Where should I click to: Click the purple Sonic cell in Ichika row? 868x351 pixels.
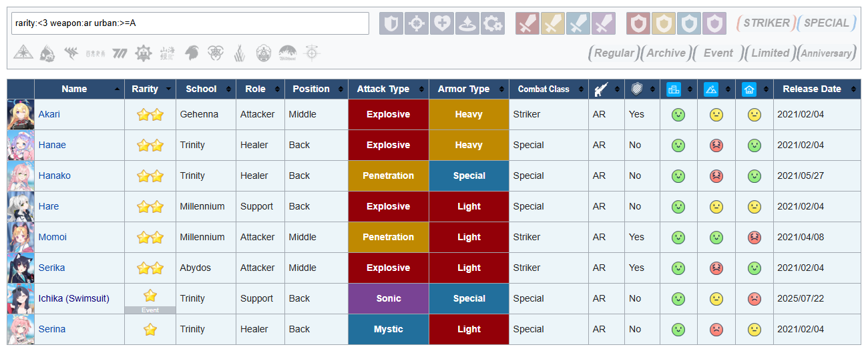[389, 298]
